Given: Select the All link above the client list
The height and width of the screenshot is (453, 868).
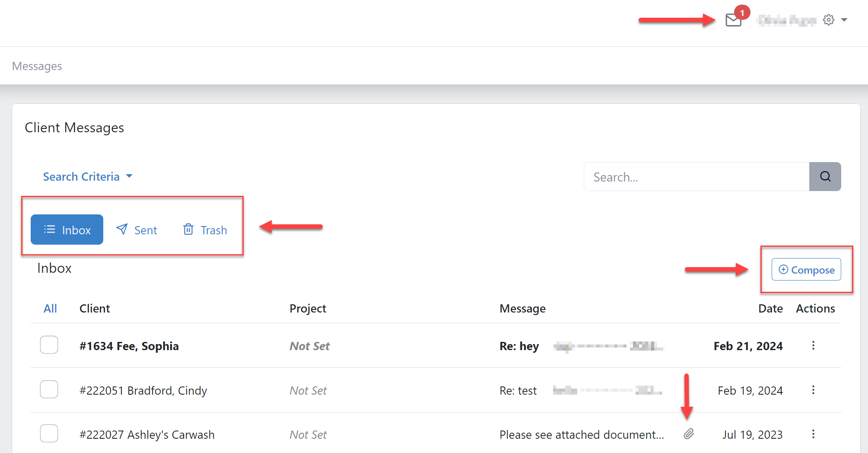Looking at the screenshot, I should pos(50,308).
